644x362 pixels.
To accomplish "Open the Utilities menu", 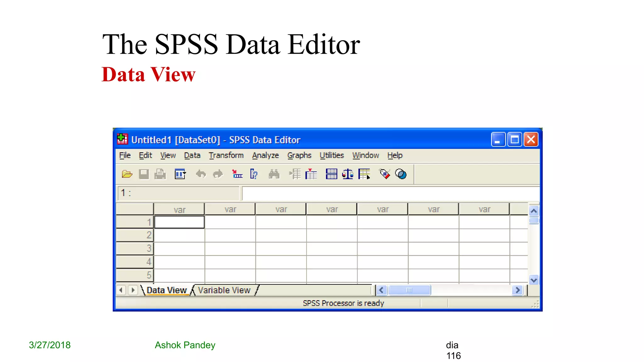I will point(332,156).
